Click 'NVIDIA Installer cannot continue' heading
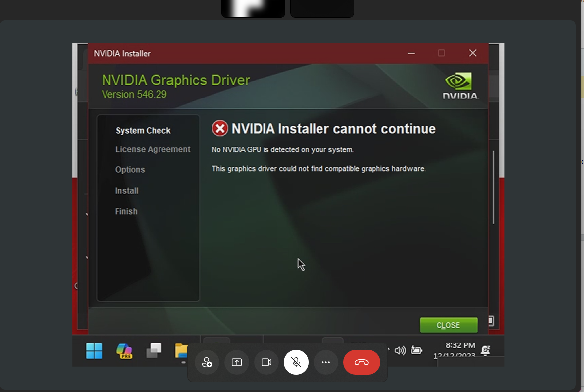The image size is (584, 392). (x=334, y=128)
